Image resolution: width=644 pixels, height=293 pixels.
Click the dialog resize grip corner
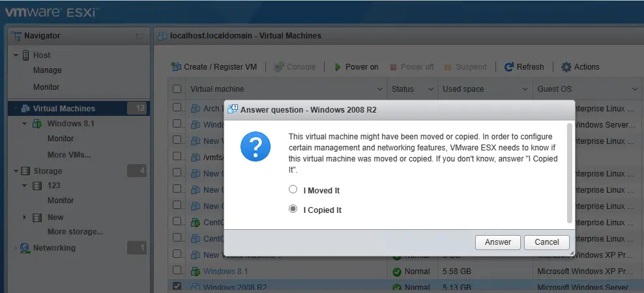click(x=572, y=253)
